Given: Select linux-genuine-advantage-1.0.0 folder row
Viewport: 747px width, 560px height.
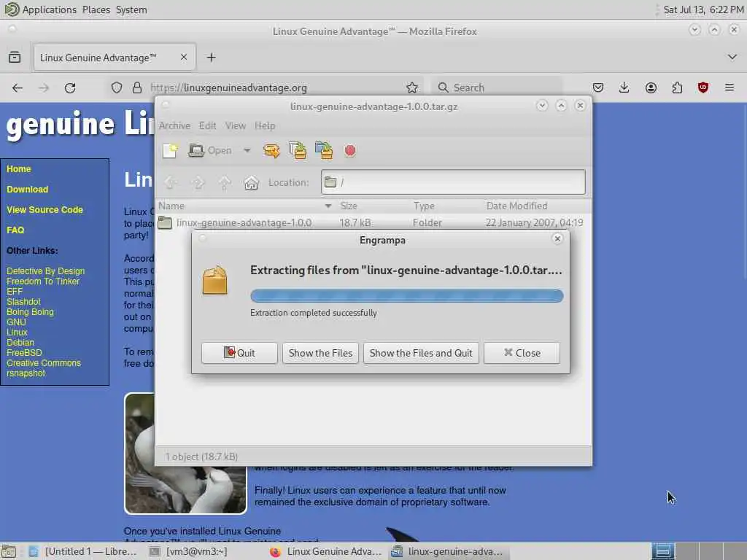Looking at the screenshot, I should click(373, 222).
